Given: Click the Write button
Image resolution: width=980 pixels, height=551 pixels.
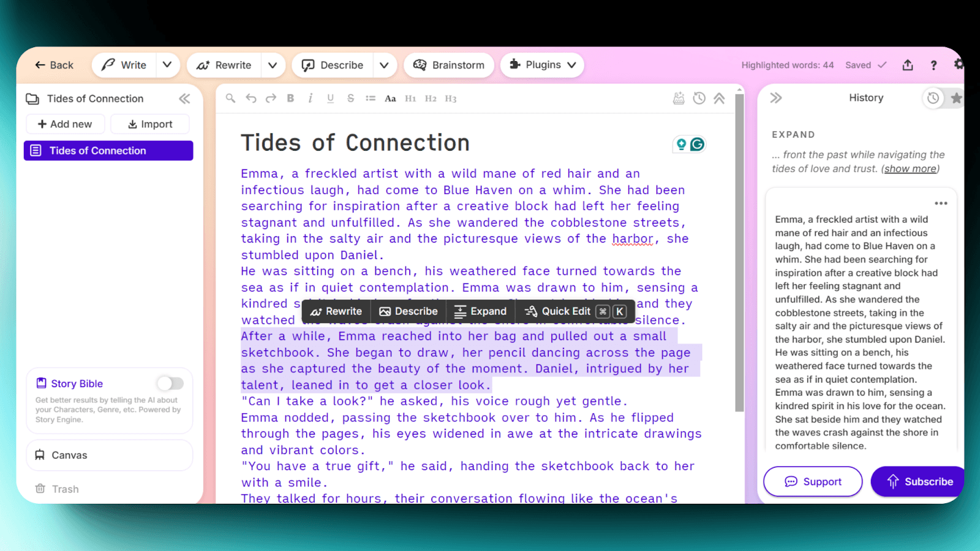Looking at the screenshot, I should pos(124,65).
